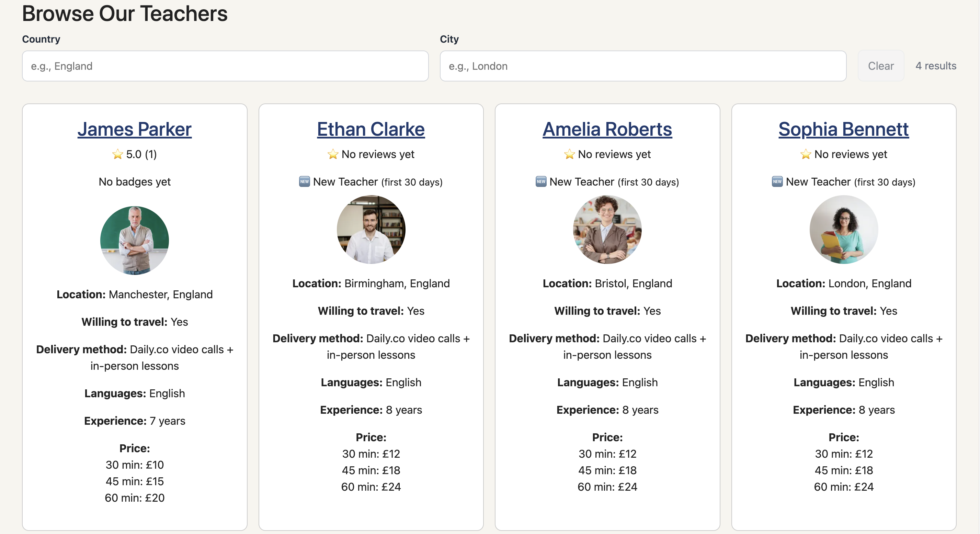
Task: Click Amelia Roberts' New Teacher badge icon
Action: 540,181
